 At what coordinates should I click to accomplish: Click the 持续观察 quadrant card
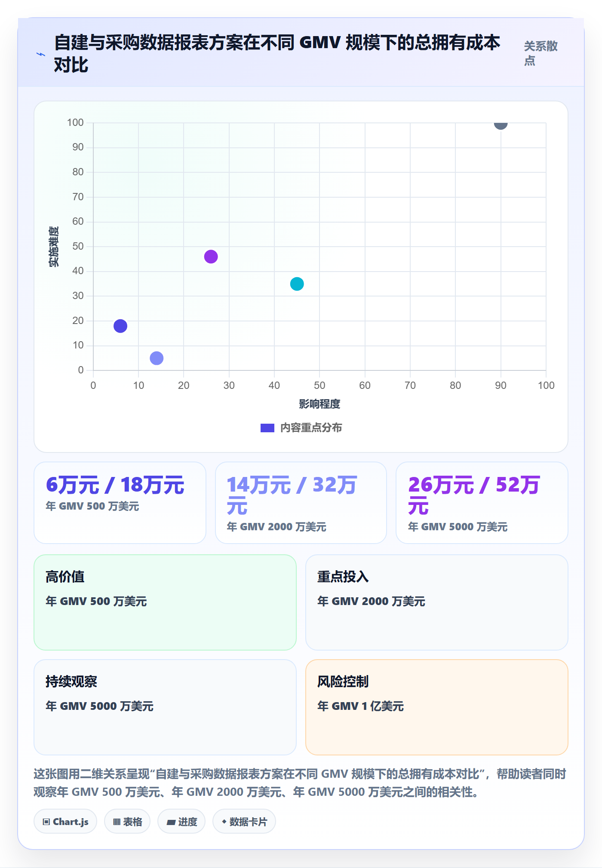coord(165,707)
